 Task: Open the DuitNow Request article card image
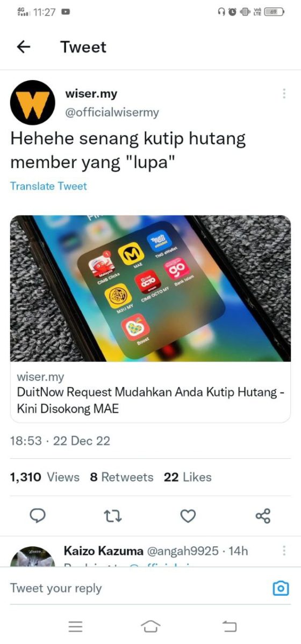pos(150,288)
